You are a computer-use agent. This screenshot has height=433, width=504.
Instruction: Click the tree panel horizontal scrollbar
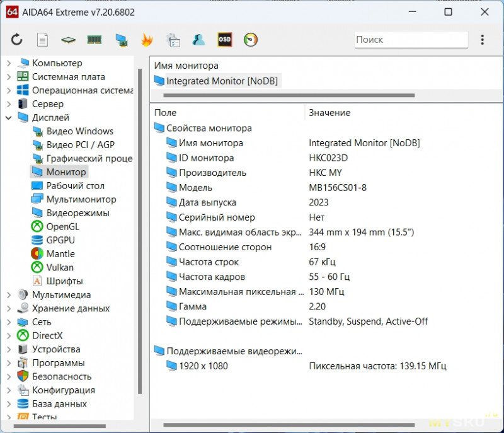tap(60, 426)
